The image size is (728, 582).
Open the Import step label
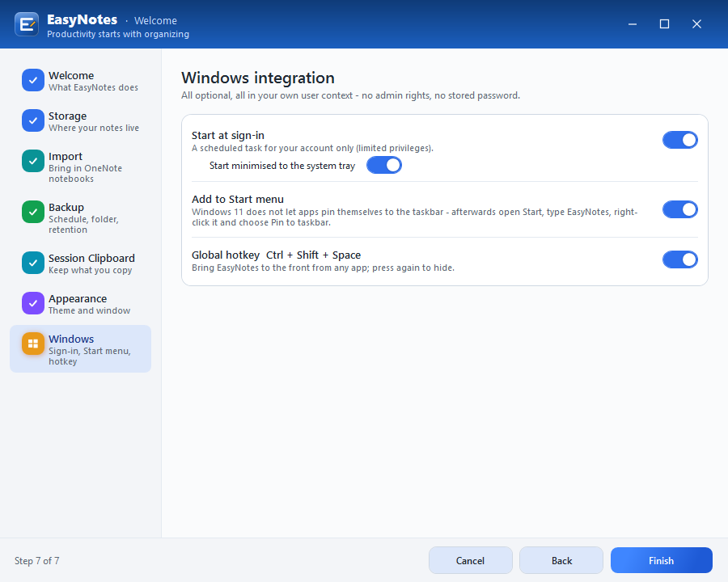[66, 156]
